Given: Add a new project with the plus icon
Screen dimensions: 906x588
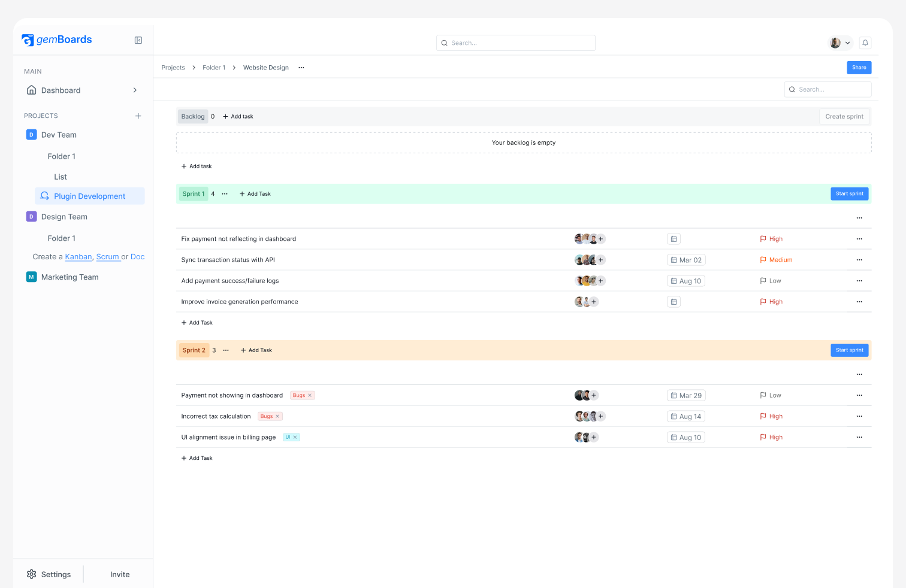Looking at the screenshot, I should (x=138, y=116).
